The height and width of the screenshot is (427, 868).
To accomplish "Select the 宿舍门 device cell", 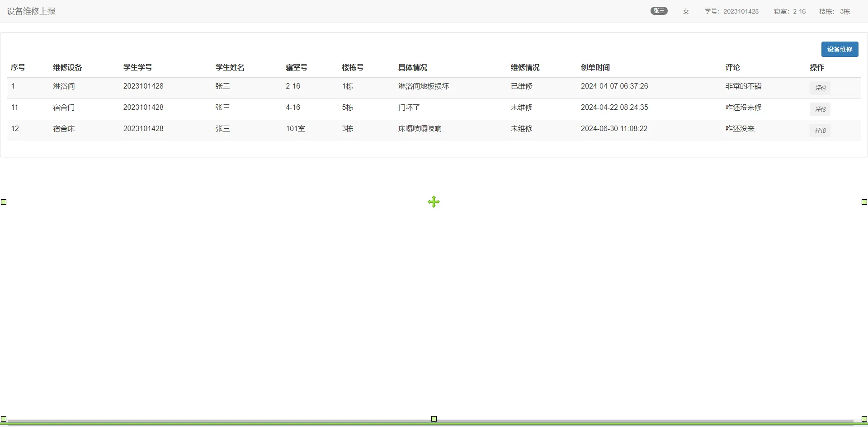I will click(x=64, y=107).
